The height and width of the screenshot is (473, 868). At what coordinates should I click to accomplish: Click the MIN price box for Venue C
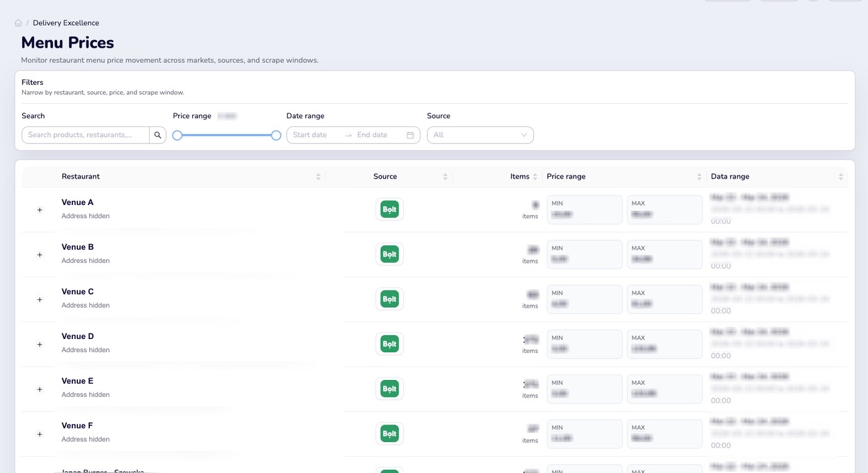point(584,299)
